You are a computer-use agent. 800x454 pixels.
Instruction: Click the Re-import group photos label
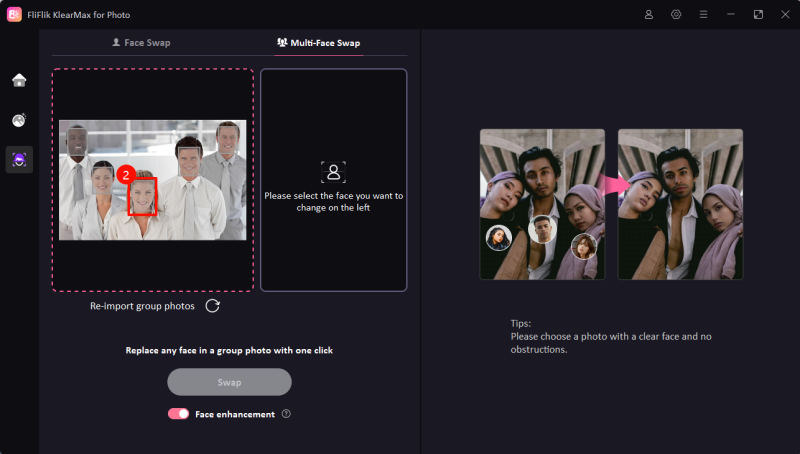tap(143, 306)
